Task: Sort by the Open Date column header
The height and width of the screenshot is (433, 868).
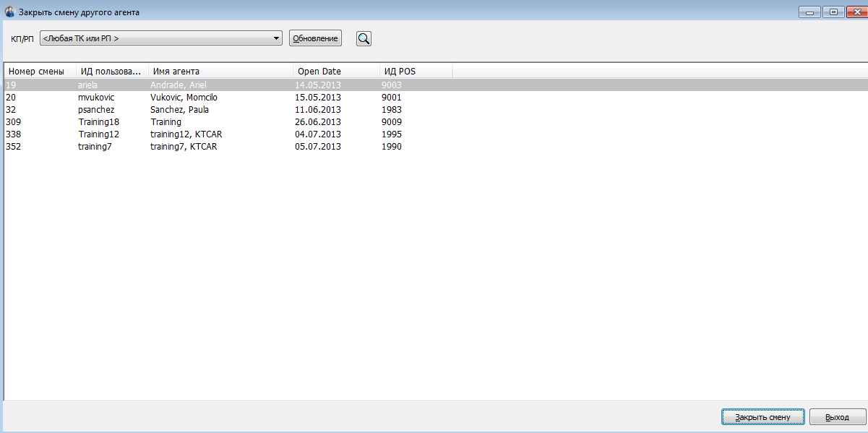Action: (x=336, y=71)
